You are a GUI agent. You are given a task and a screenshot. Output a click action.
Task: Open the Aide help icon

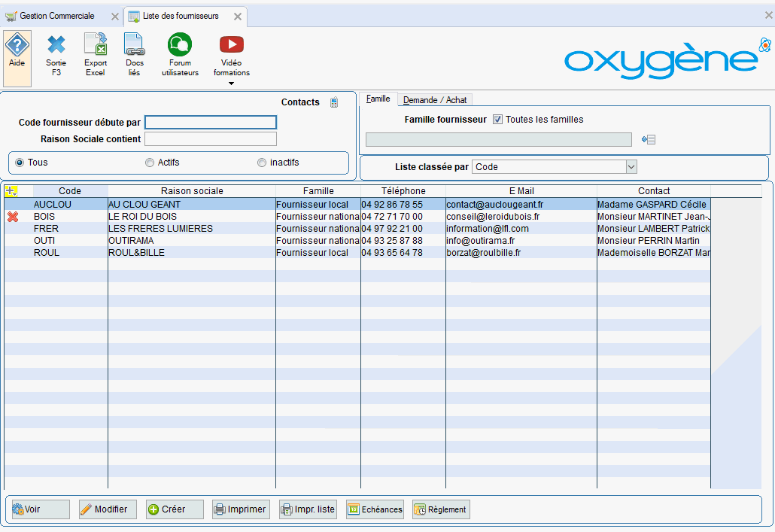17,59
